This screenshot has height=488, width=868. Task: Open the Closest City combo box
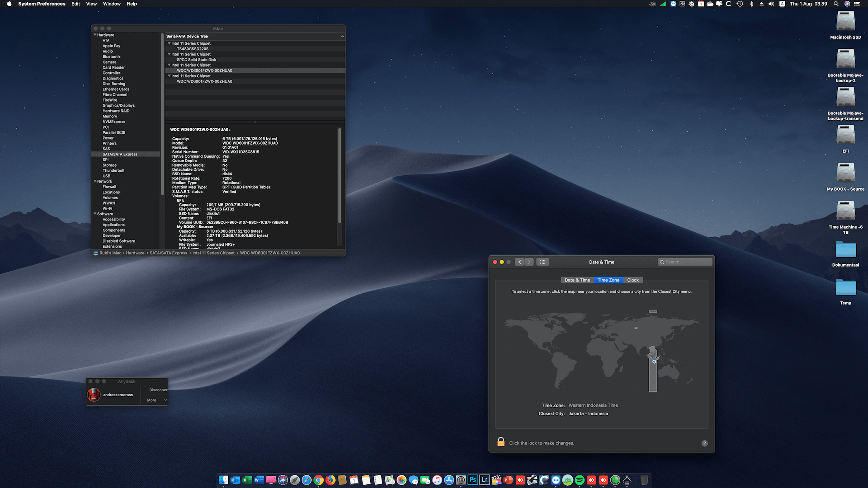coord(588,413)
